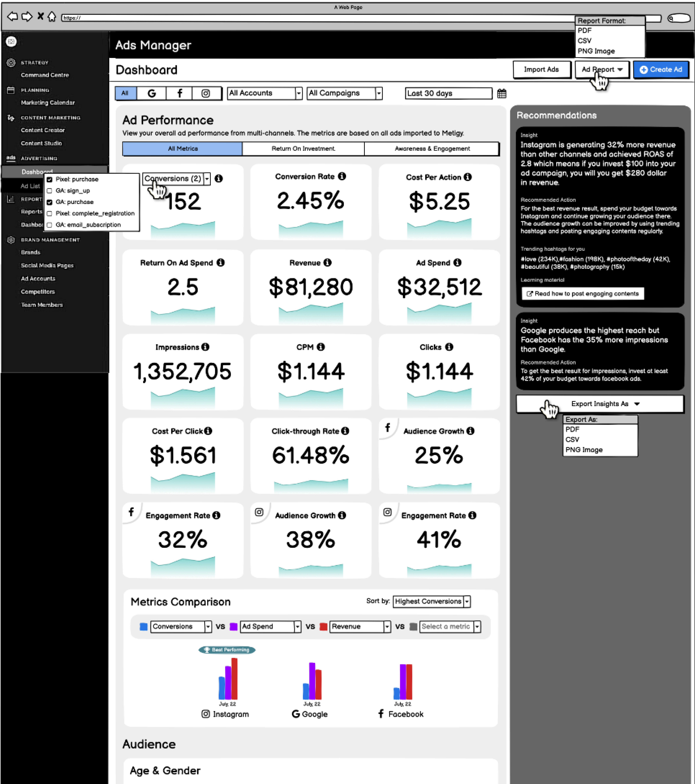Open Competitors in the sidebar

click(x=38, y=292)
